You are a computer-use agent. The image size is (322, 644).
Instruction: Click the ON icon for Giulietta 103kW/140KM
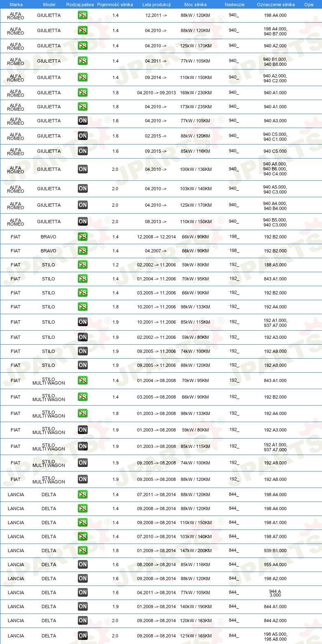(83, 189)
